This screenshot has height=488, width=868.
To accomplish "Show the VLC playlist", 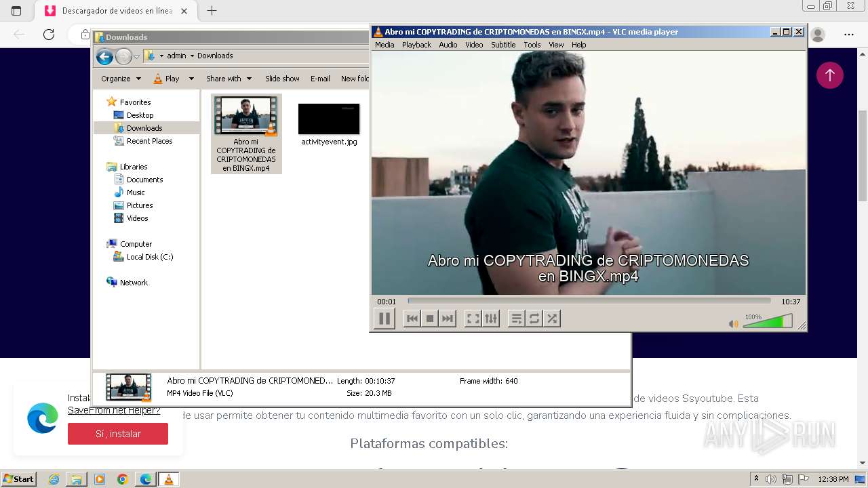I will click(516, 319).
